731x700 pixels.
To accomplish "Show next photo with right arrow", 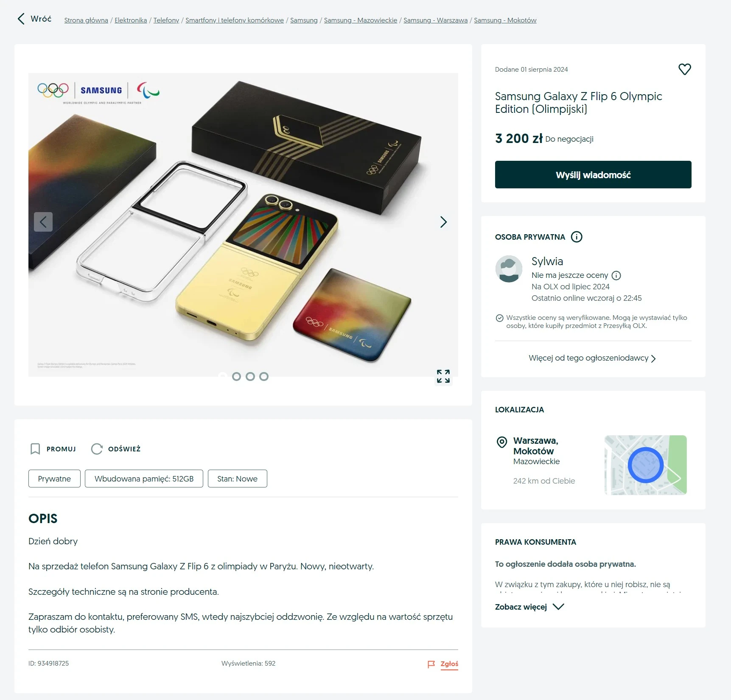I will click(443, 222).
